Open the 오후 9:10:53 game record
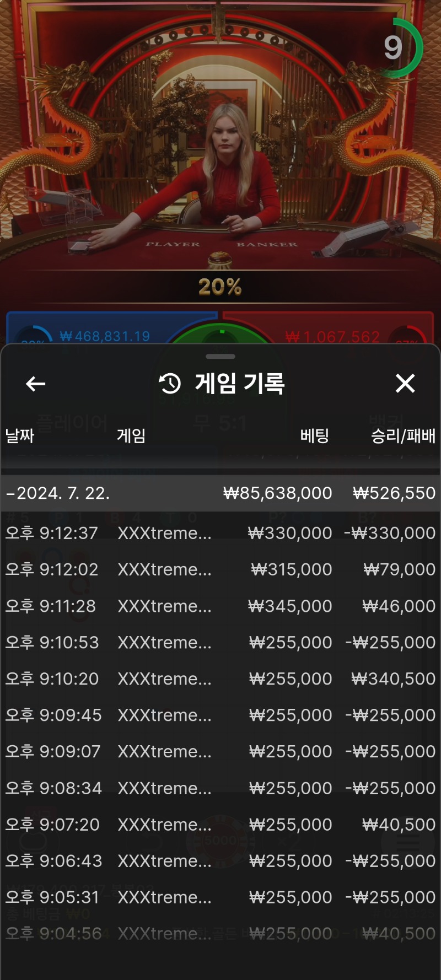The width and height of the screenshot is (441, 980). (x=220, y=642)
